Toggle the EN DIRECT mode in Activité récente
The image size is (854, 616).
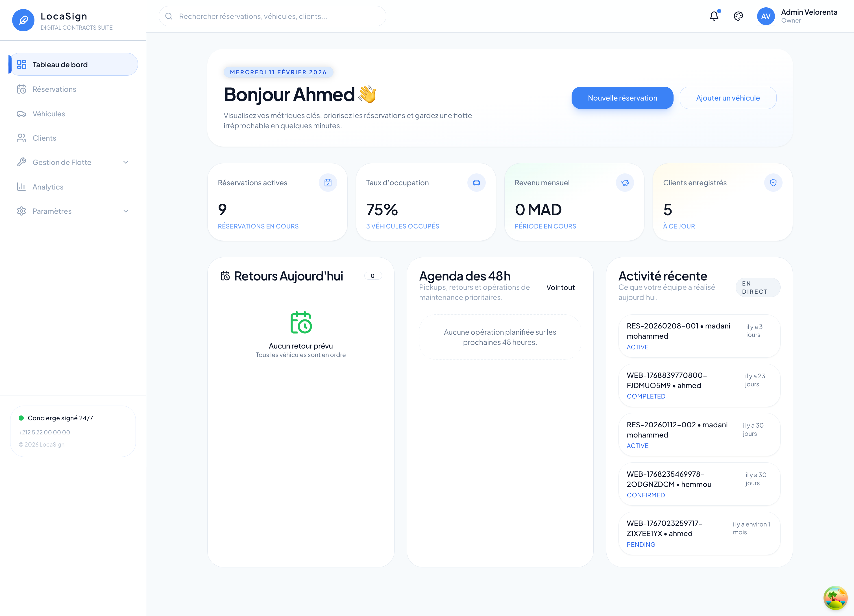pyautogui.click(x=758, y=287)
